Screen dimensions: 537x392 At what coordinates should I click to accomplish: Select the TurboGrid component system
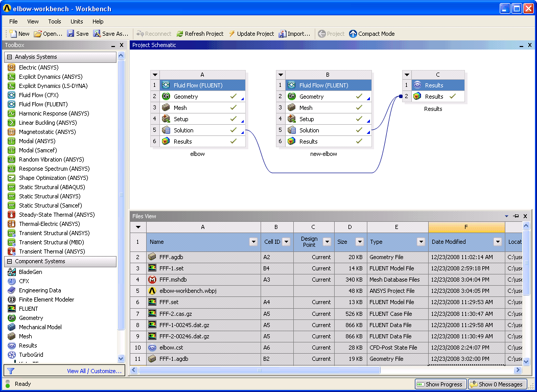31,355
